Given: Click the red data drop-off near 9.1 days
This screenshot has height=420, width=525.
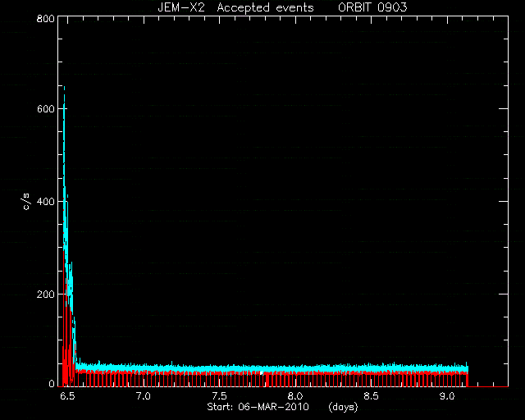Looking at the screenshot, I should (x=467, y=378).
